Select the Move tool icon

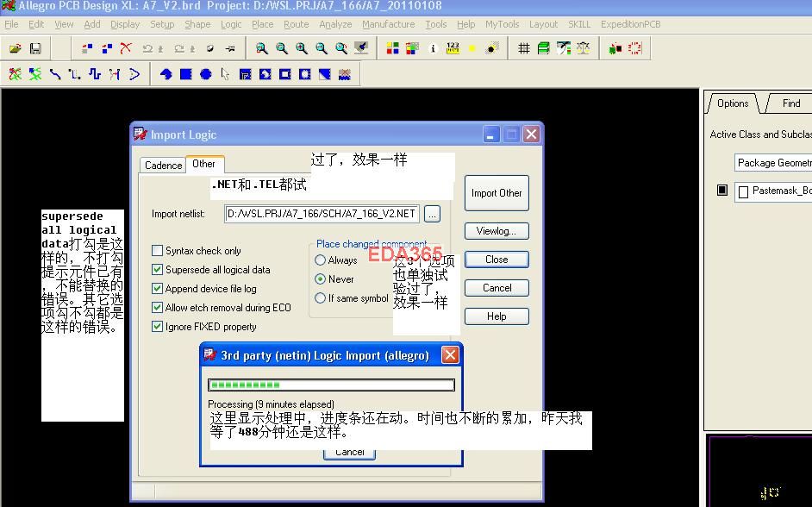(87, 48)
